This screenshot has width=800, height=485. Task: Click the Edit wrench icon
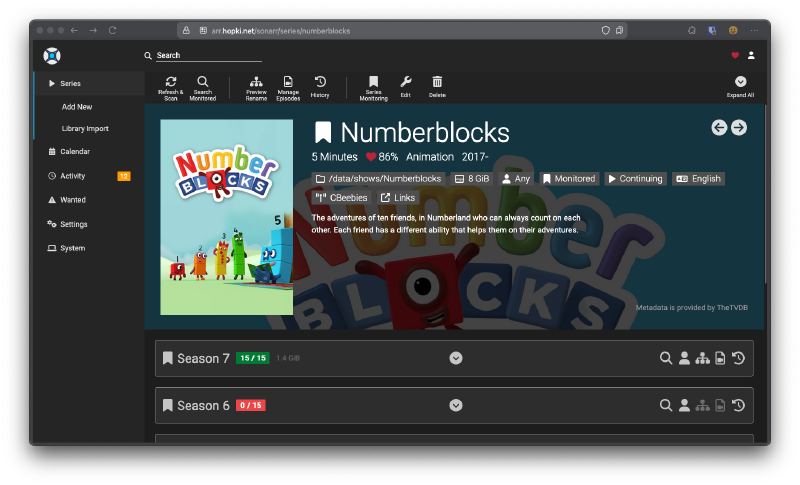[x=405, y=85]
